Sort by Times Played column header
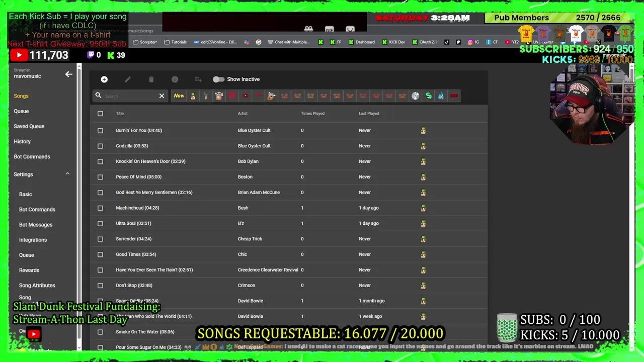 click(312, 114)
